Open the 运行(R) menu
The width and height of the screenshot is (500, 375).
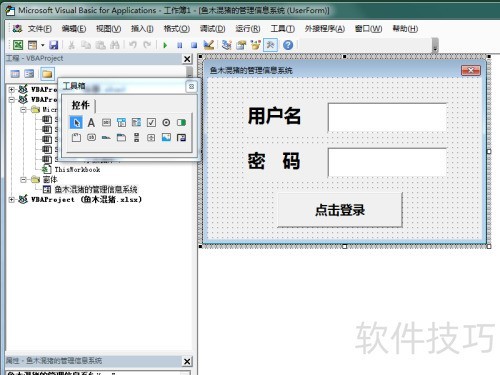point(248,29)
